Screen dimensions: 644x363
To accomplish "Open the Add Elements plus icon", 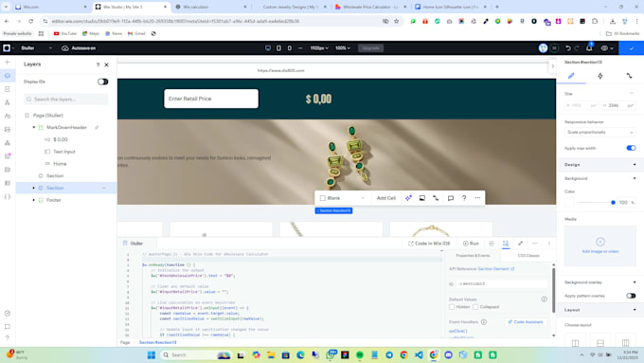I will pos(8,62).
